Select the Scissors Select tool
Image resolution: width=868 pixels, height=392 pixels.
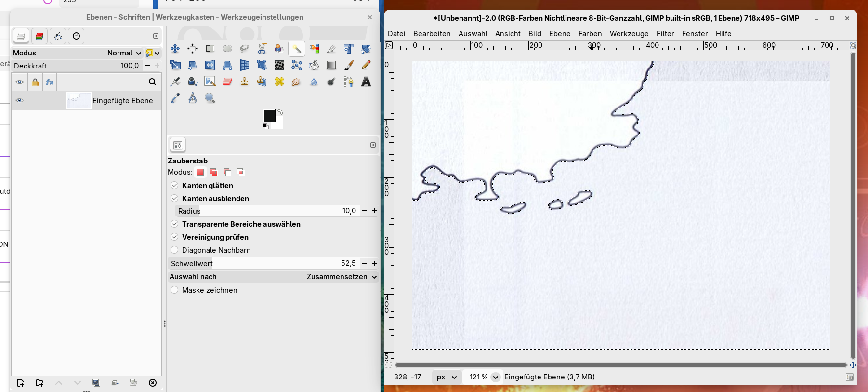tap(262, 48)
